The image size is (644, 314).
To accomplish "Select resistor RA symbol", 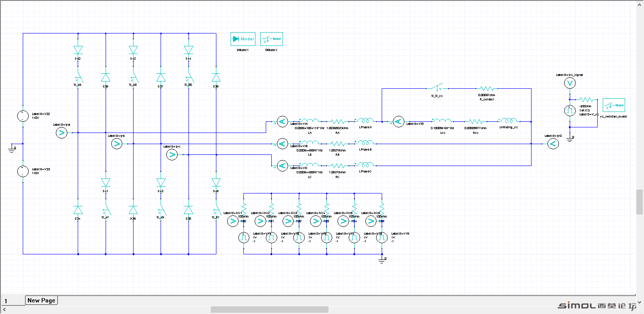I will tap(337, 122).
